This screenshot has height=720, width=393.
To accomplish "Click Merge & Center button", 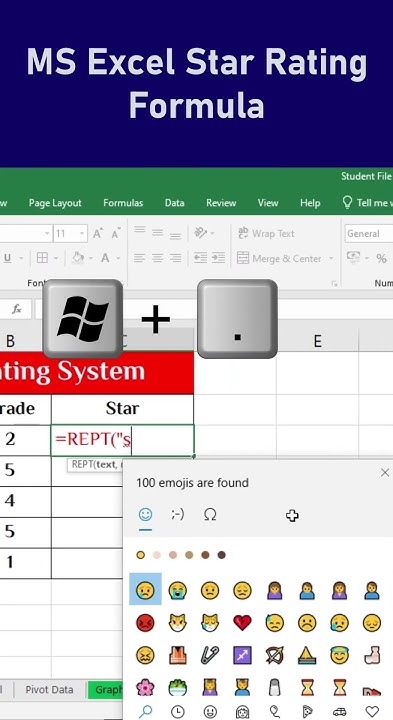I will [x=280, y=259].
